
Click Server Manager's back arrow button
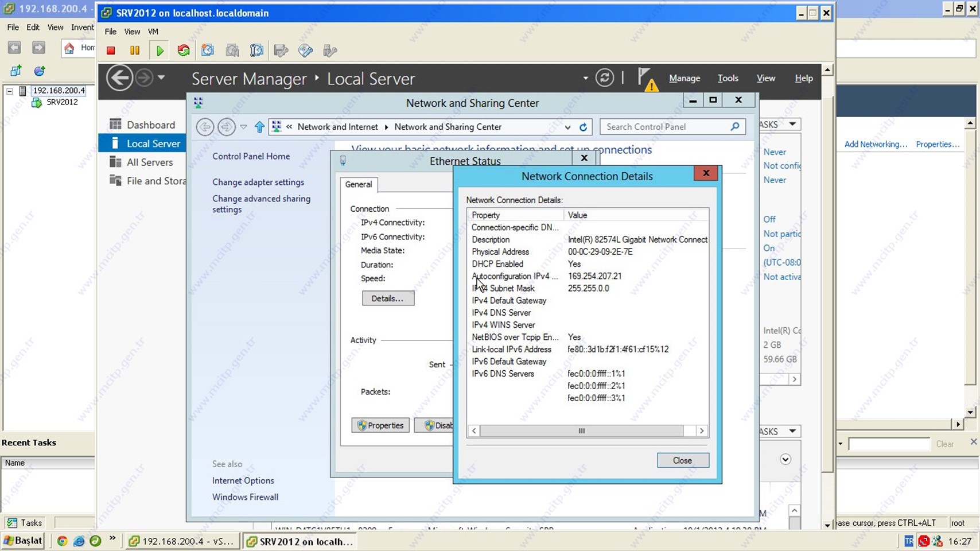[x=119, y=78]
